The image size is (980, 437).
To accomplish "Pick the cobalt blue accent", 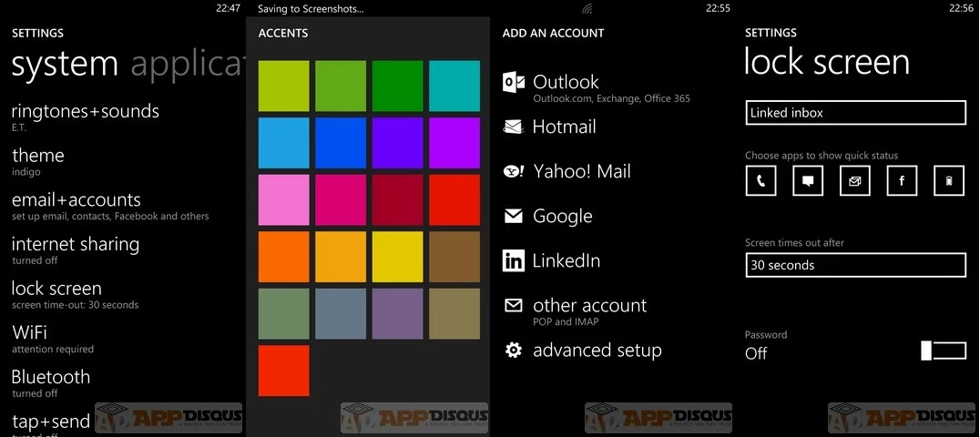I will point(341,143).
